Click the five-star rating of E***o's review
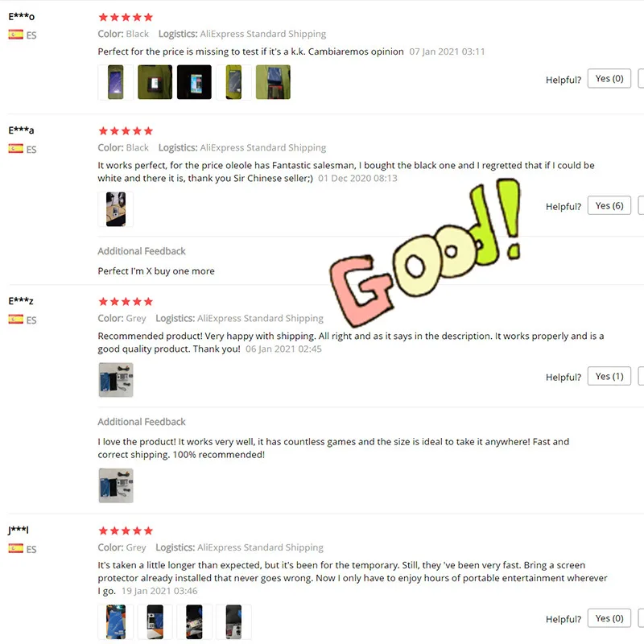Viewport: 644px width, 644px height. 126,17
